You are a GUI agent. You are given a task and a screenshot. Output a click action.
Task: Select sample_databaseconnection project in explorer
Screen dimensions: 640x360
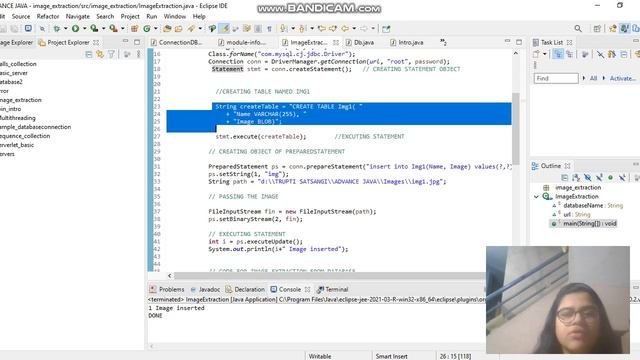[35, 127]
